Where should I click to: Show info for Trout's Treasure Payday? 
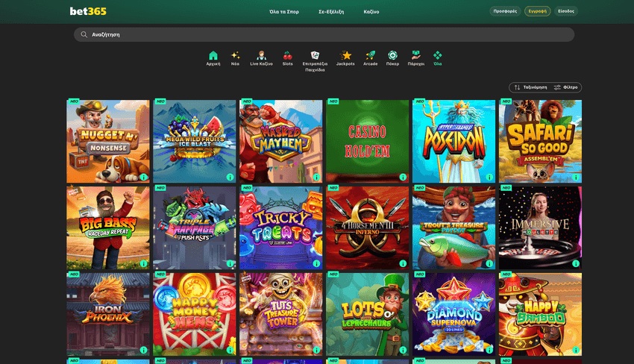coord(489,264)
